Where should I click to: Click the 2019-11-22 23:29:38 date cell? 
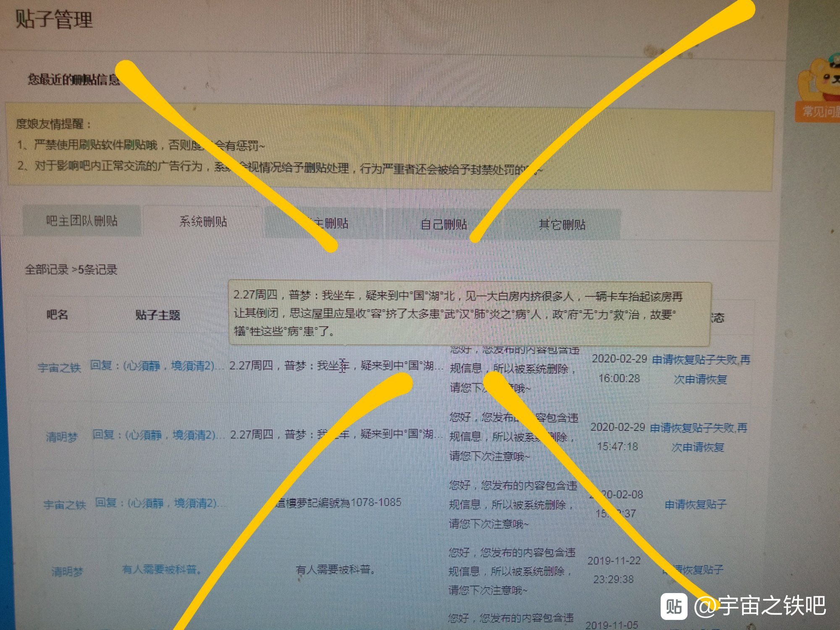tap(614, 570)
